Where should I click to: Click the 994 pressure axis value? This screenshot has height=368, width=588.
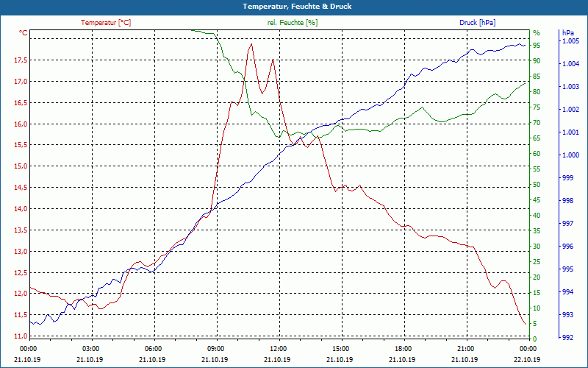pyautogui.click(x=567, y=292)
